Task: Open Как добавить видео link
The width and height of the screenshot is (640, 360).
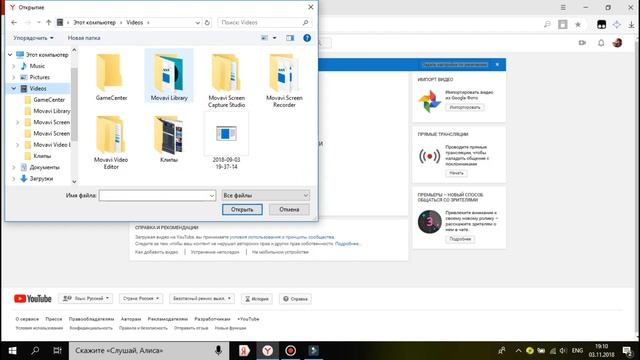Action: point(156,252)
